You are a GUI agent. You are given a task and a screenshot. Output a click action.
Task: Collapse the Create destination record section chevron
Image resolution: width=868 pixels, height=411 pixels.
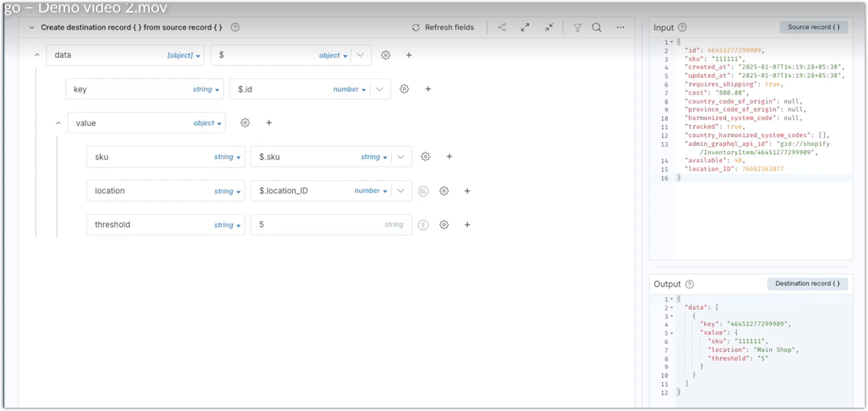point(32,27)
